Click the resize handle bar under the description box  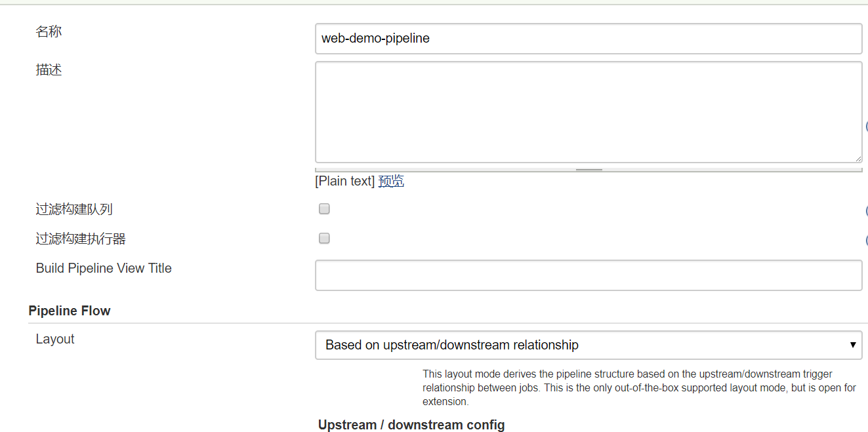(589, 170)
